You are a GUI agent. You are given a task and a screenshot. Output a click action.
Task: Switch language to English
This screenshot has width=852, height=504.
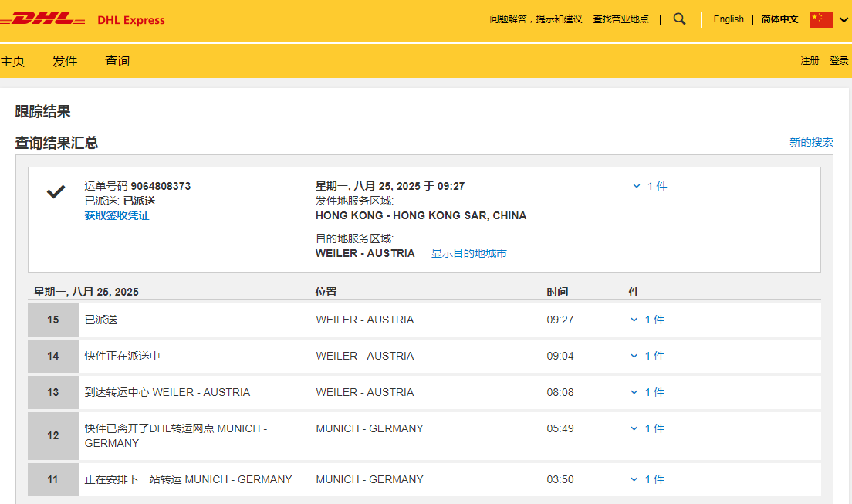pos(729,19)
